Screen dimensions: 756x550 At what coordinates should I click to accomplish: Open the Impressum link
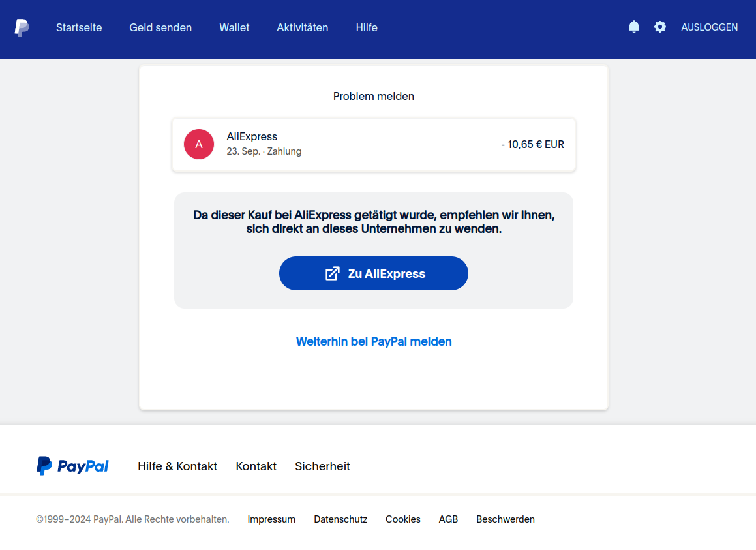271,519
